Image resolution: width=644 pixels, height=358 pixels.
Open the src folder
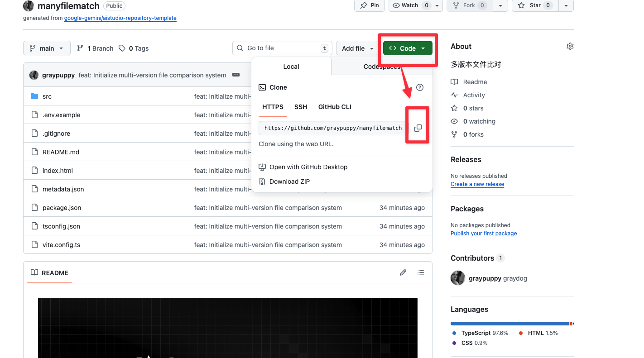pos(47,96)
